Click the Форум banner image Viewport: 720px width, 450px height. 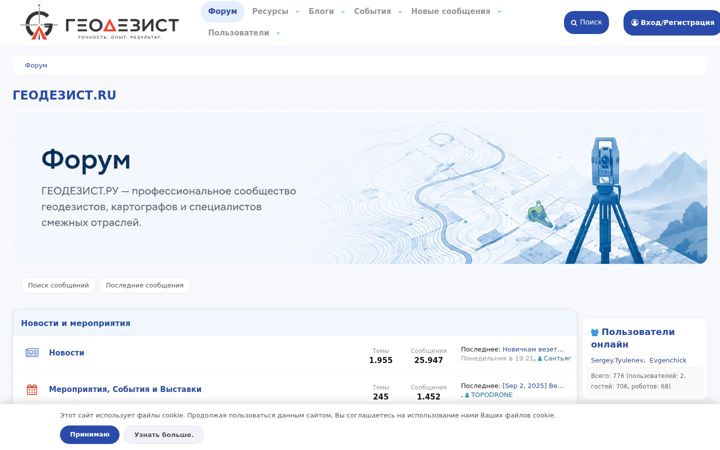(x=360, y=188)
